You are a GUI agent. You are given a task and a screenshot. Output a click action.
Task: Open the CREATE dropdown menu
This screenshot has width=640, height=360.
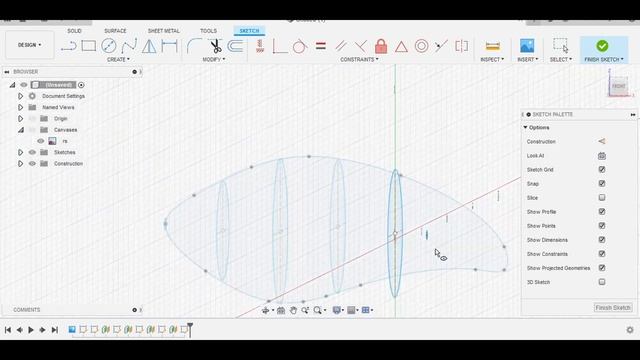[118, 60]
